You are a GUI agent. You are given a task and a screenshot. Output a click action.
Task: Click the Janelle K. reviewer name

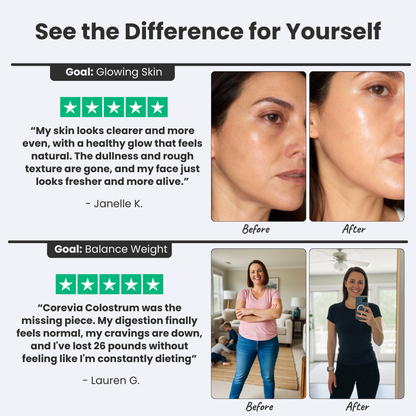point(114,204)
